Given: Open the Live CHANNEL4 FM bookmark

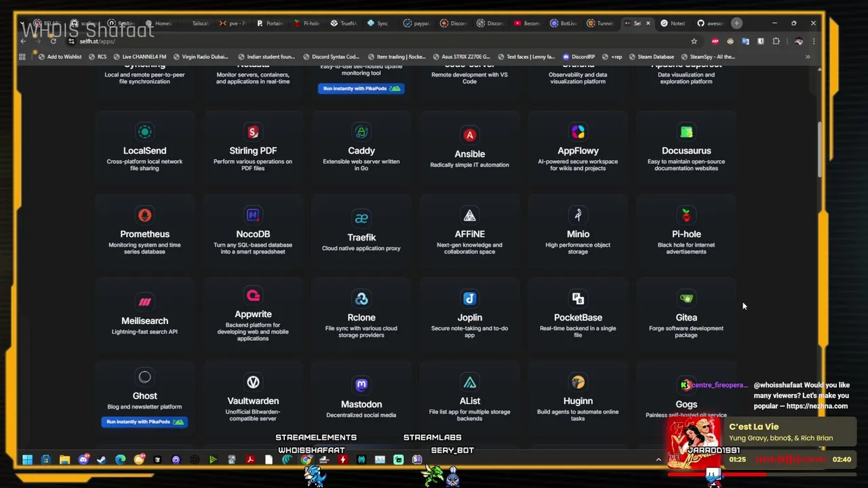Looking at the screenshot, I should (139, 57).
